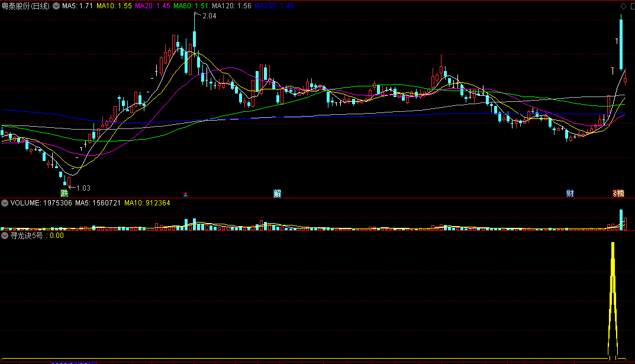Click the candlestick at the 2.04 peak

click(194, 39)
